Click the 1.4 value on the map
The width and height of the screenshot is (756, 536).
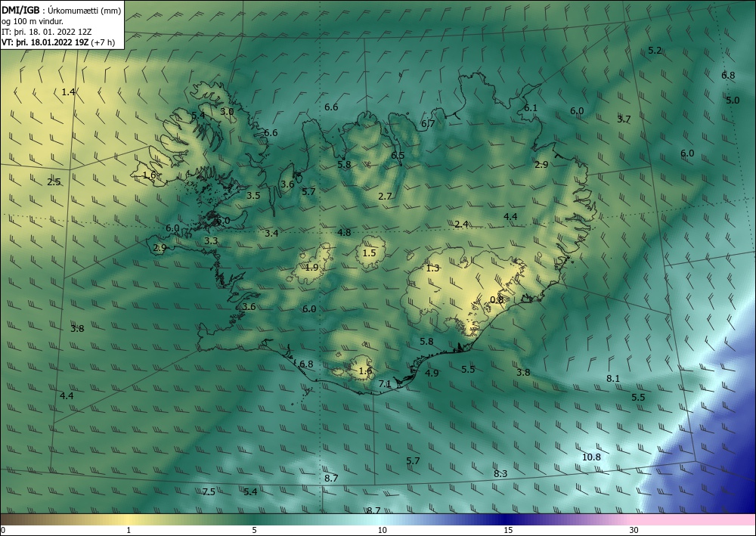[x=69, y=91]
